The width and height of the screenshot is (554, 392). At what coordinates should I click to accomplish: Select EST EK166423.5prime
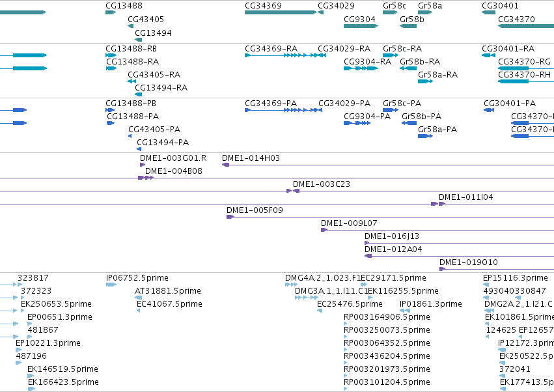(63, 382)
